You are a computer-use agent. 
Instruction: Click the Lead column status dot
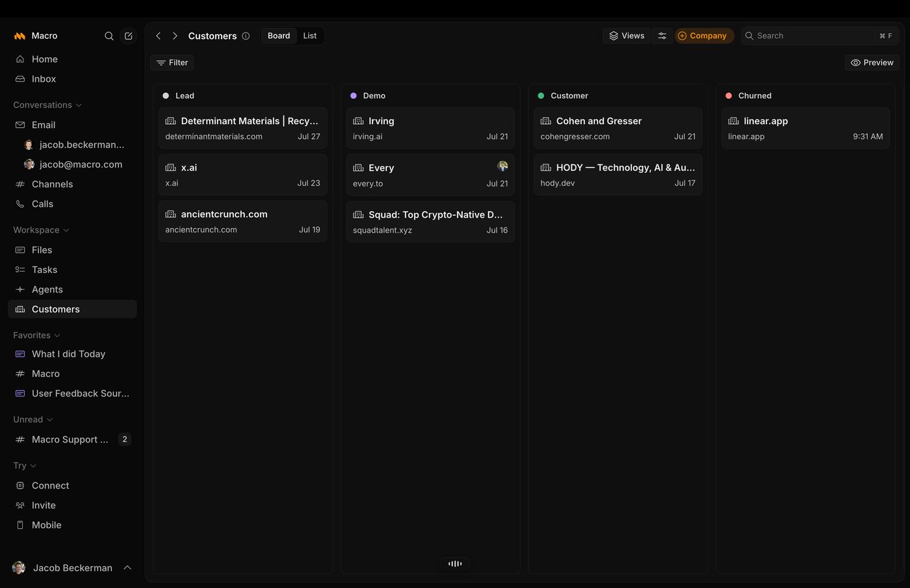[166, 96]
